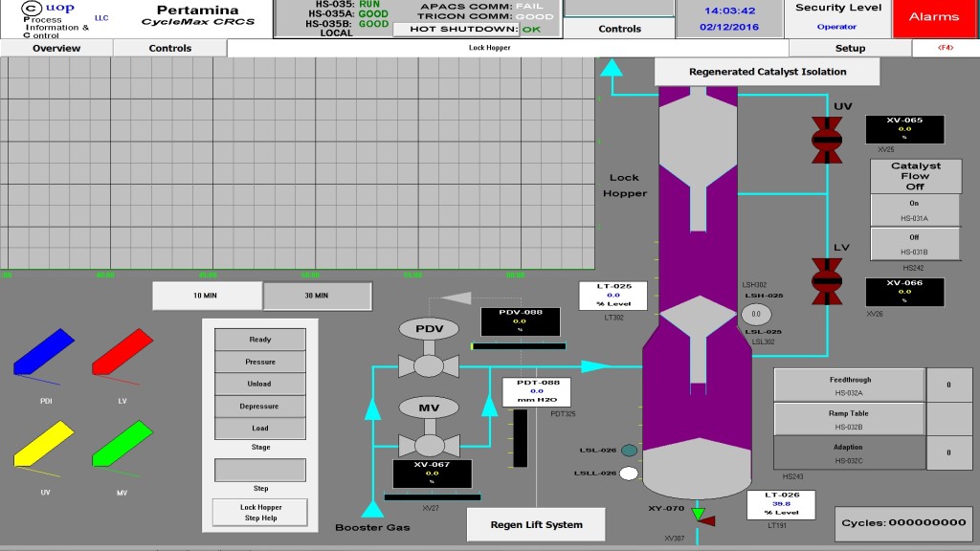Click the red XV-066 LV valve symbol
Screen dimensions: 980x551
826,281
